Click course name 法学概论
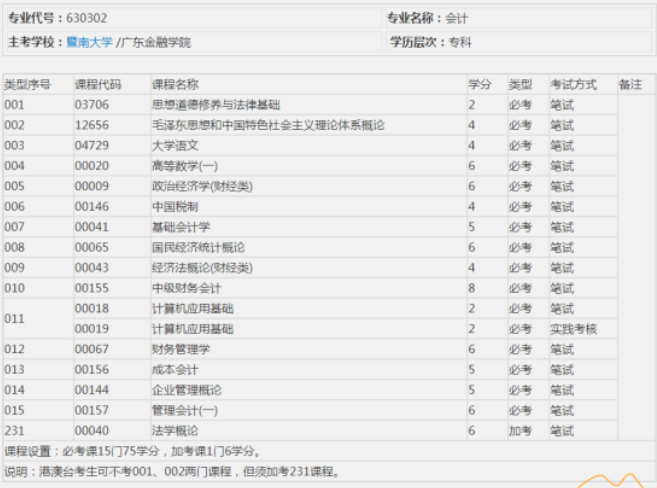This screenshot has height=488, width=657. pos(175,431)
